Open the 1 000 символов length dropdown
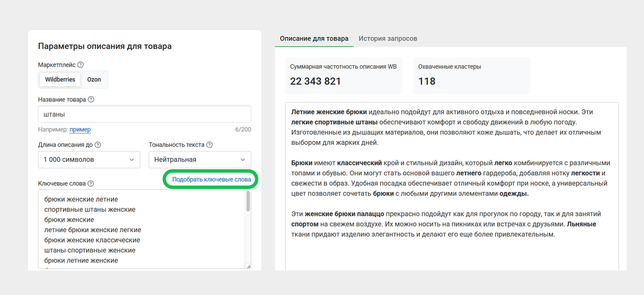This screenshot has width=644, height=295. coord(89,159)
